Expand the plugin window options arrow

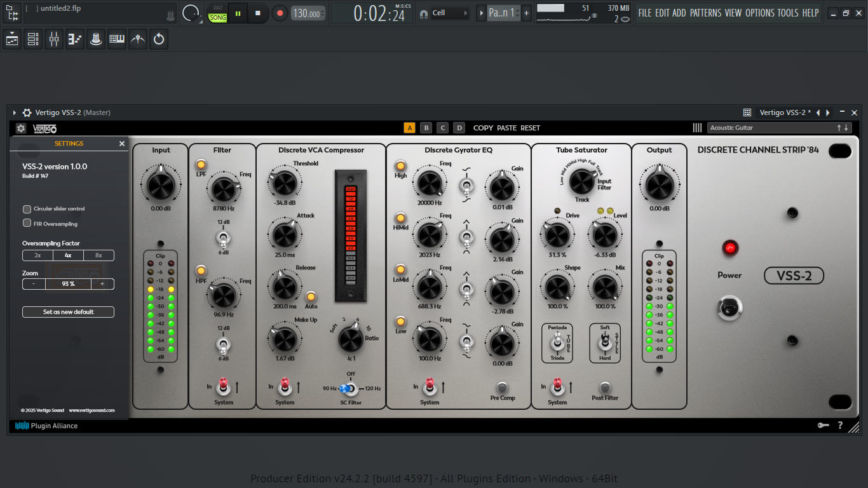[15, 112]
